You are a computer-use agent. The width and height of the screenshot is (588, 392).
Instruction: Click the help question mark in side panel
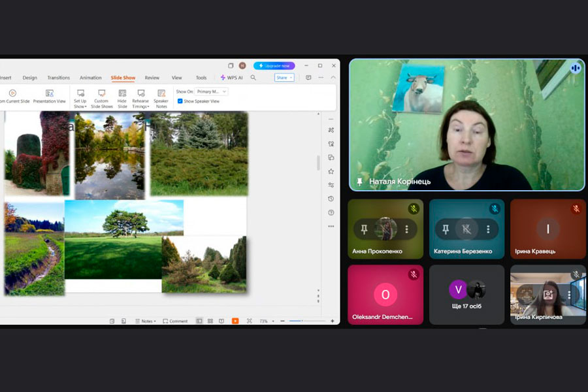[x=331, y=213]
